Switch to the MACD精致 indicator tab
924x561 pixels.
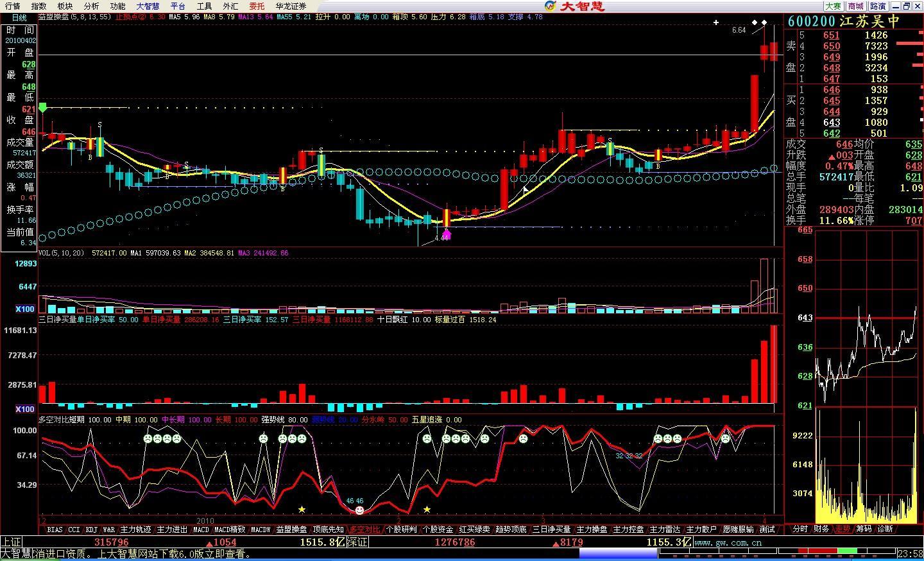coord(230,530)
